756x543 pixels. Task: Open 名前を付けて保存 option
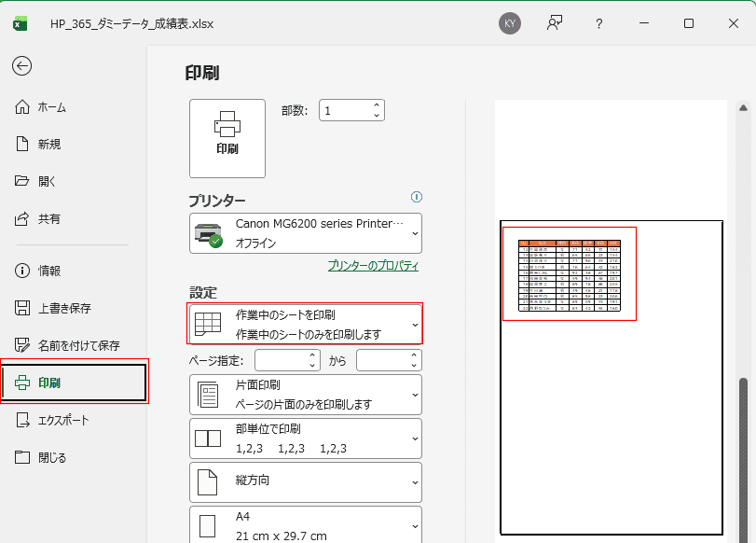pyautogui.click(x=67, y=345)
